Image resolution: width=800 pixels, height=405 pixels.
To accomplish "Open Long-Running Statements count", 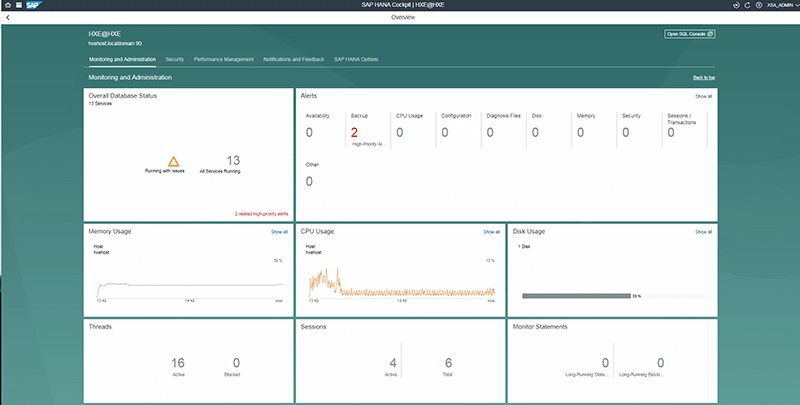I will [x=605, y=363].
